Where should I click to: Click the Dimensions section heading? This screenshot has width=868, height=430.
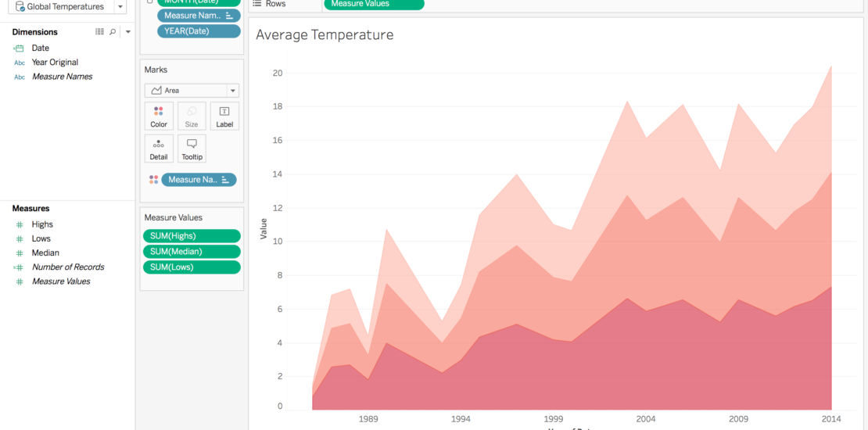(35, 32)
